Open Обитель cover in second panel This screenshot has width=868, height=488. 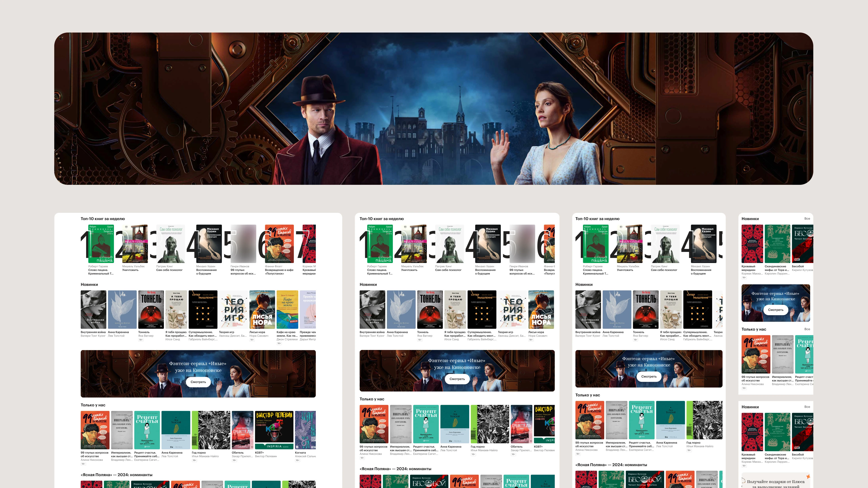click(x=522, y=424)
